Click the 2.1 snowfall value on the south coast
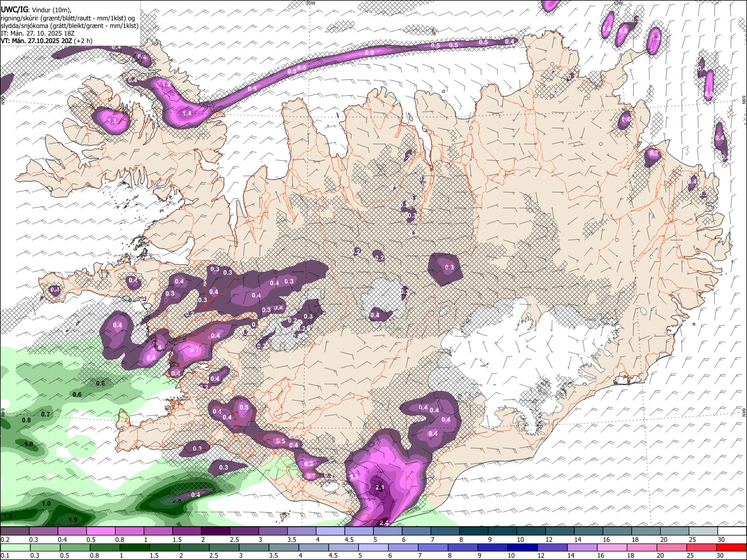747x560 pixels. tap(380, 487)
